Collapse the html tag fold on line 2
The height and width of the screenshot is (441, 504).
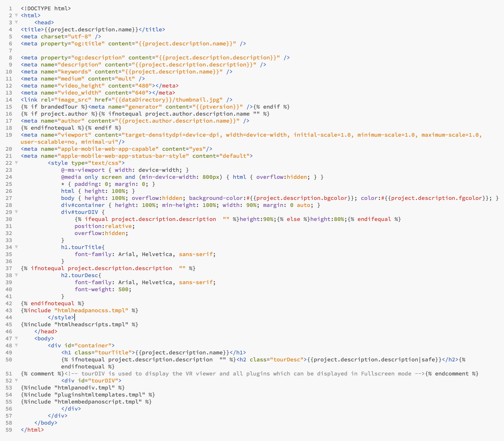[16, 15]
